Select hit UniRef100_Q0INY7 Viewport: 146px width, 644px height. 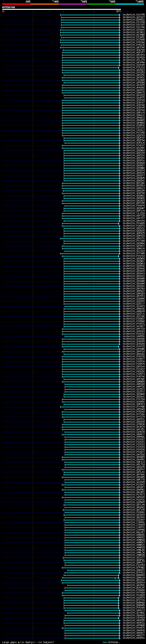134,326
